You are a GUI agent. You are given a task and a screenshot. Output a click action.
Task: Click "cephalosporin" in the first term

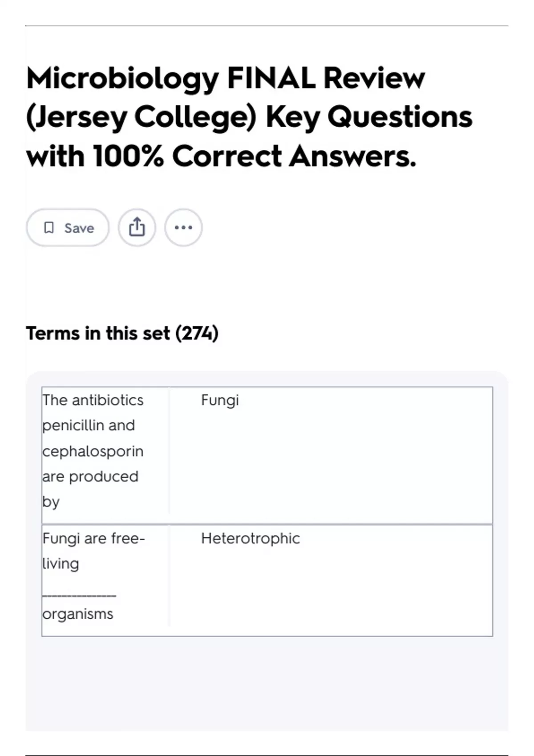point(93,451)
